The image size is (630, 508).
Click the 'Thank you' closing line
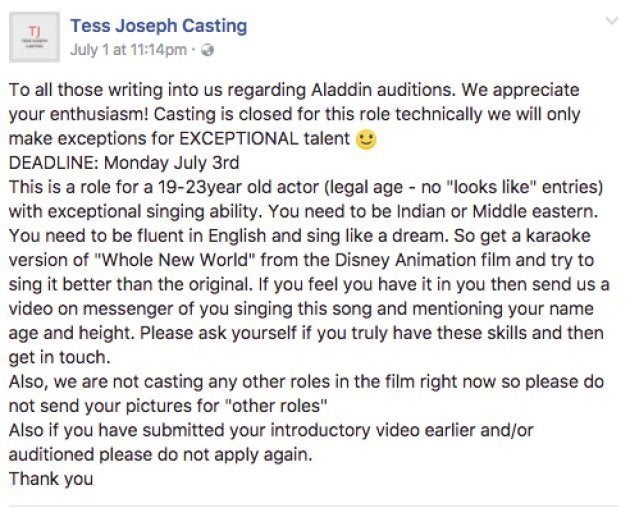[x=51, y=479]
